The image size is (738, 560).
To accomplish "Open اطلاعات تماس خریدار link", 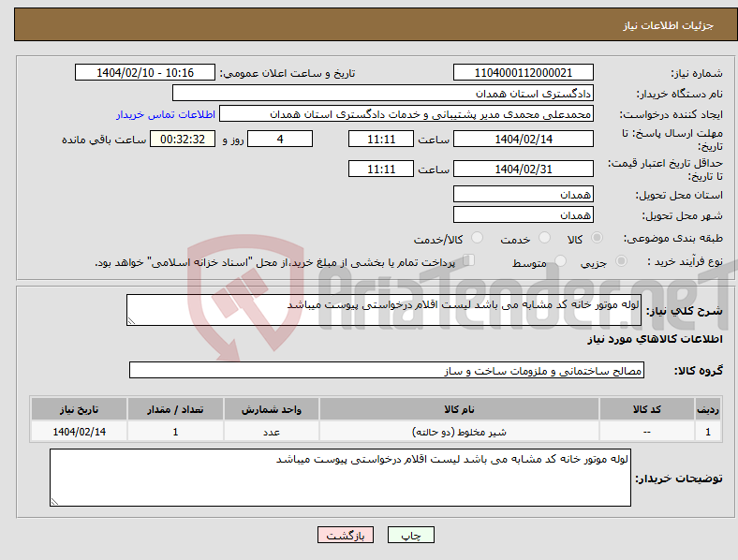I will (x=166, y=114).
